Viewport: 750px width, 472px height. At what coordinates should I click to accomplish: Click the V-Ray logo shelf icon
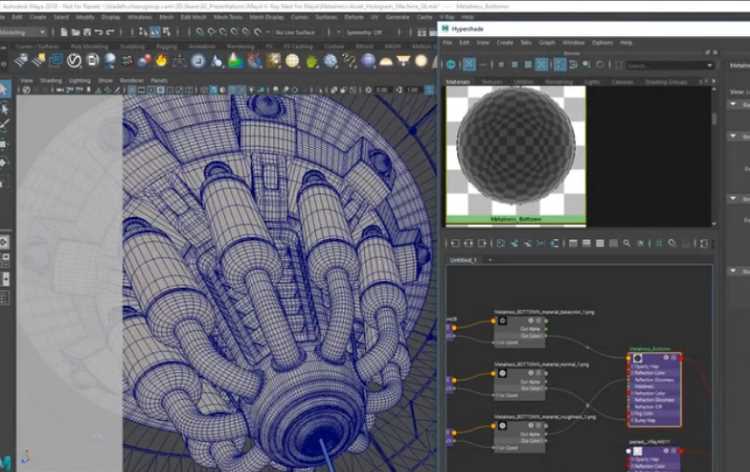pyautogui.click(x=74, y=61)
